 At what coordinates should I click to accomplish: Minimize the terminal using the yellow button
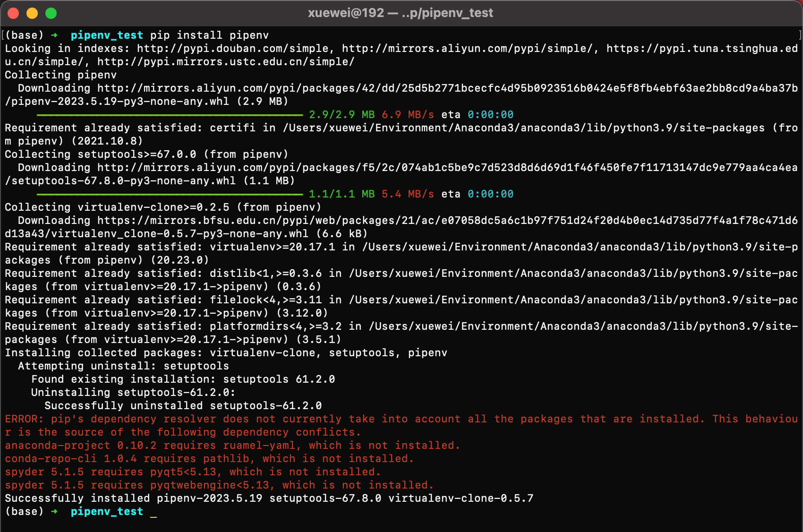tap(32, 13)
